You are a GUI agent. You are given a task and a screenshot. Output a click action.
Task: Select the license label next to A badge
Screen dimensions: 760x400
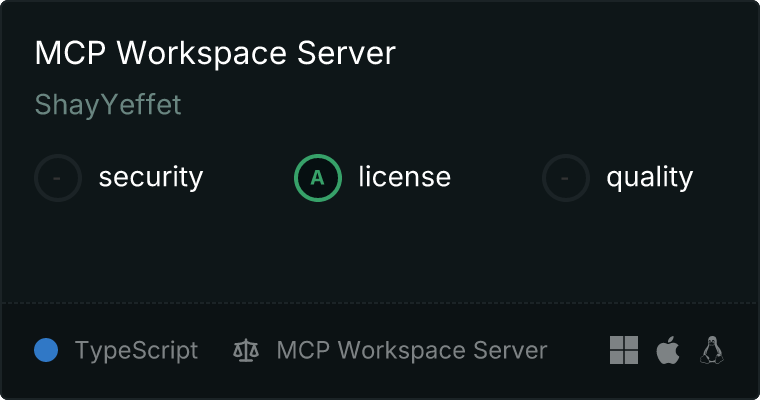tap(404, 178)
